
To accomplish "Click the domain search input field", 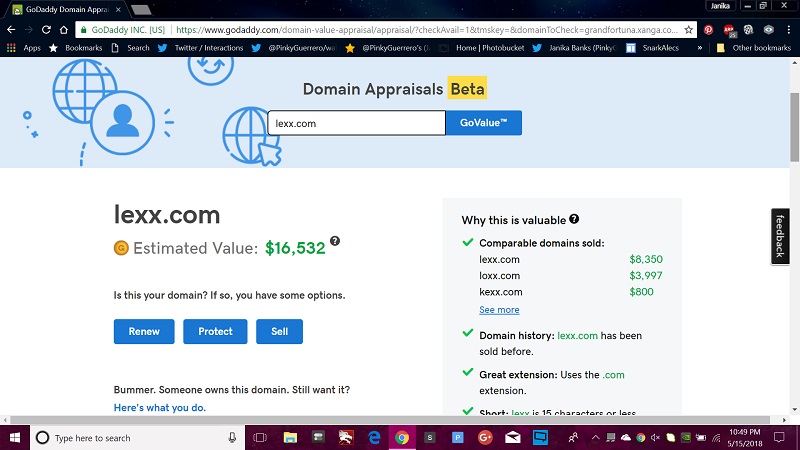I will pyautogui.click(x=357, y=123).
